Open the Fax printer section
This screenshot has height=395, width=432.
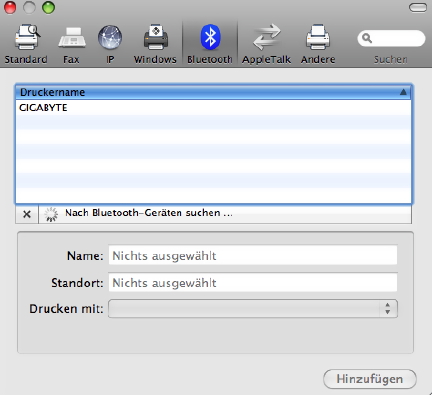pos(72,37)
